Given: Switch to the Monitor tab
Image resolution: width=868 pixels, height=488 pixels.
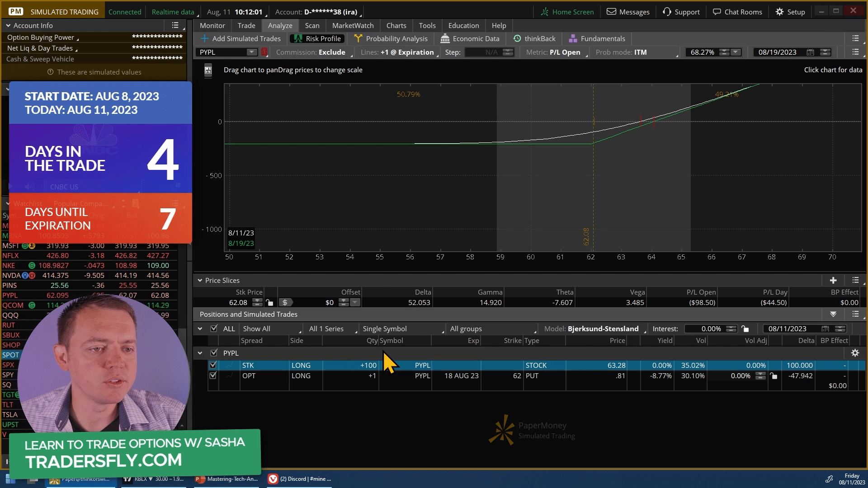Looking at the screenshot, I should (212, 26).
